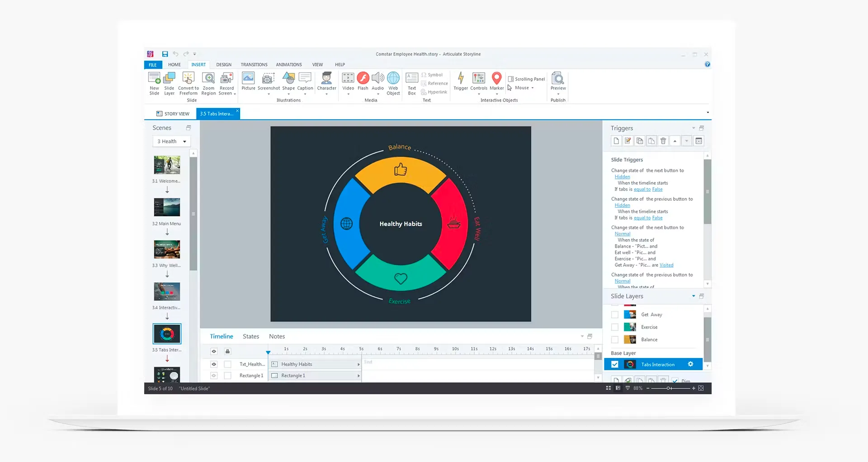Show the Balance slide layer
868x462 pixels.
pyautogui.click(x=614, y=339)
